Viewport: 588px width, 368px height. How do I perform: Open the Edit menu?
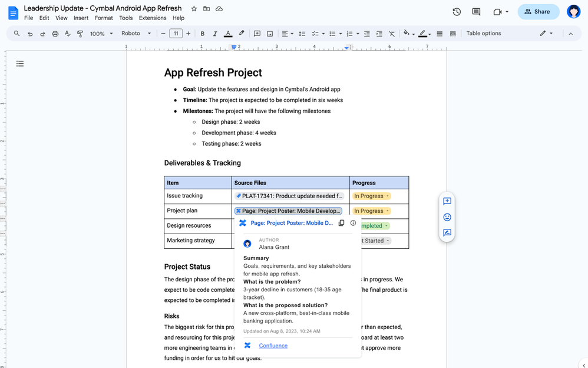44,18
